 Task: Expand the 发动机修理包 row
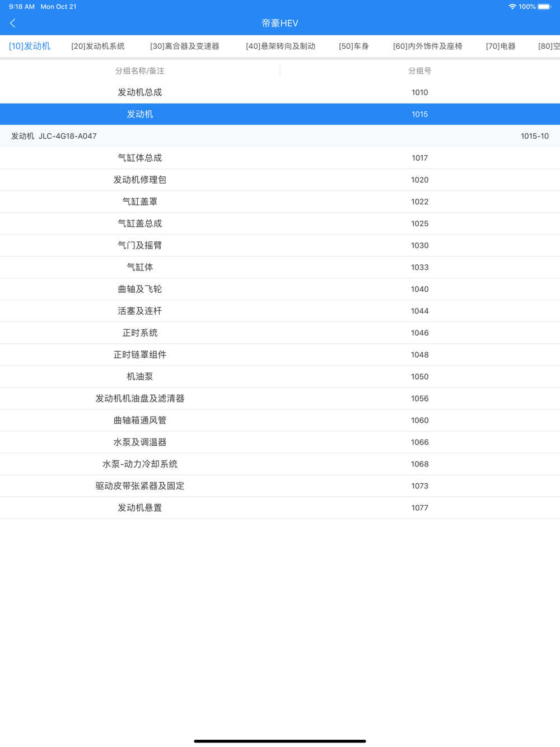click(280, 180)
